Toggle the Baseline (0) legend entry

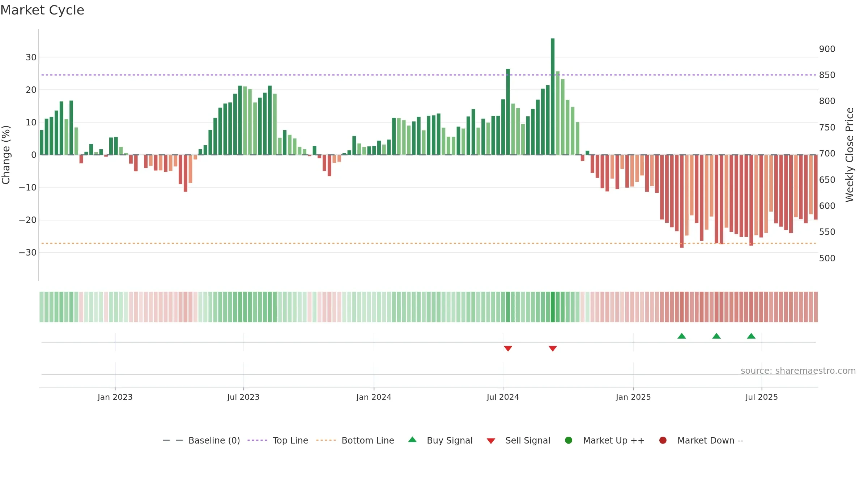coord(201,440)
